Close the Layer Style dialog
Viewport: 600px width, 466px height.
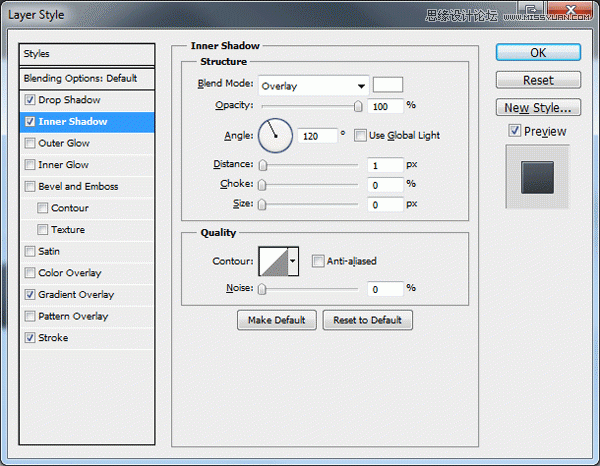point(570,11)
